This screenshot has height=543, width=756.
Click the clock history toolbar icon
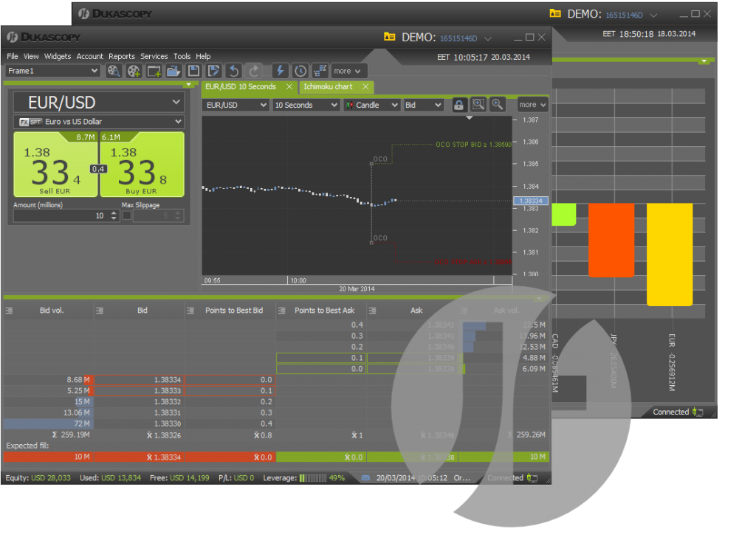pos(300,71)
